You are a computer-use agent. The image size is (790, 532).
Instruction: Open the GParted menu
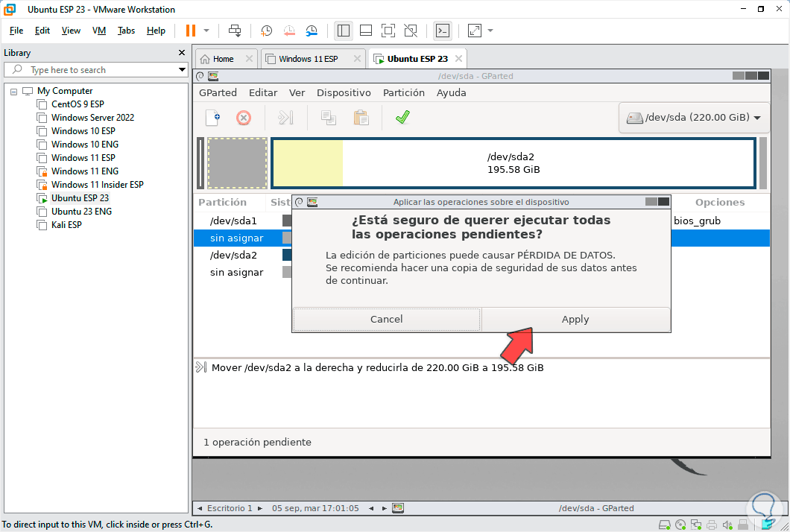(218, 92)
